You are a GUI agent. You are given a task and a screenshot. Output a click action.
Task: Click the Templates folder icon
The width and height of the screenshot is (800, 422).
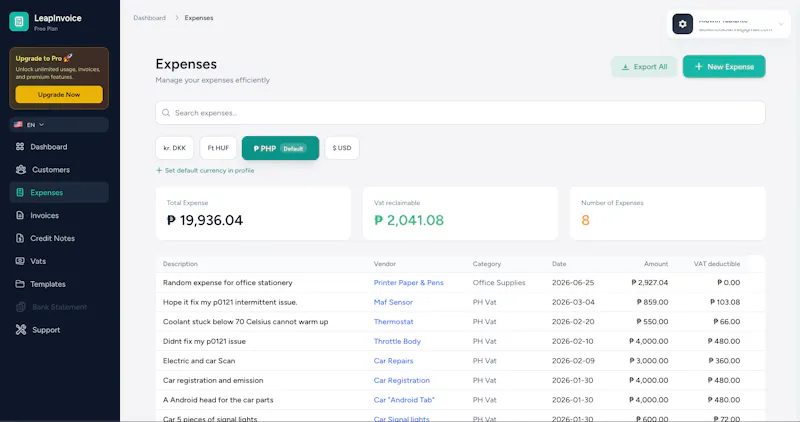[x=20, y=284]
